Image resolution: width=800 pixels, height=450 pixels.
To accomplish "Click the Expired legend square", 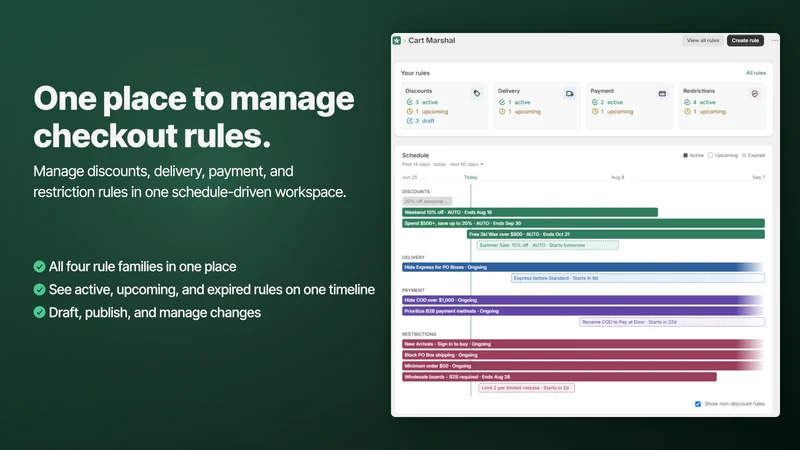I will [744, 155].
